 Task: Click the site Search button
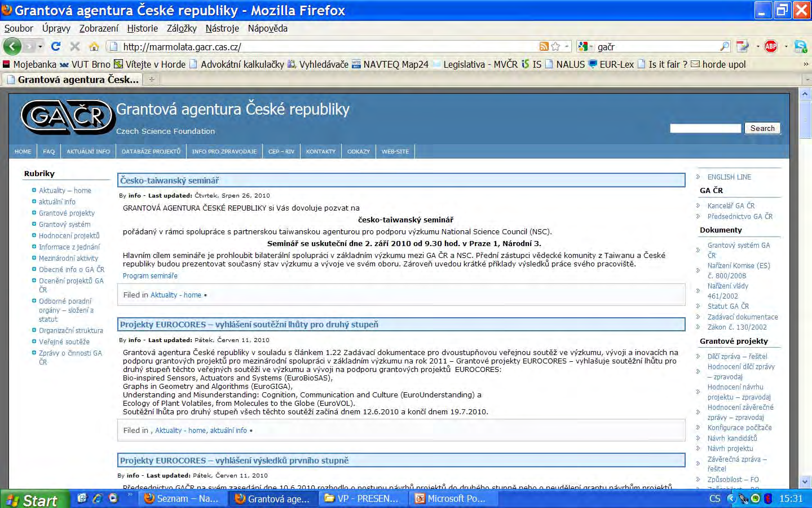762,128
